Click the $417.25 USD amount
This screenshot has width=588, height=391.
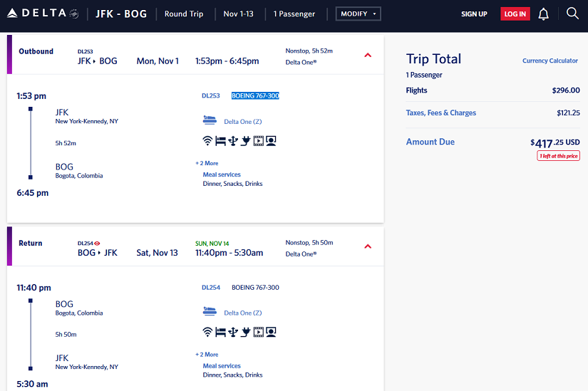click(555, 143)
